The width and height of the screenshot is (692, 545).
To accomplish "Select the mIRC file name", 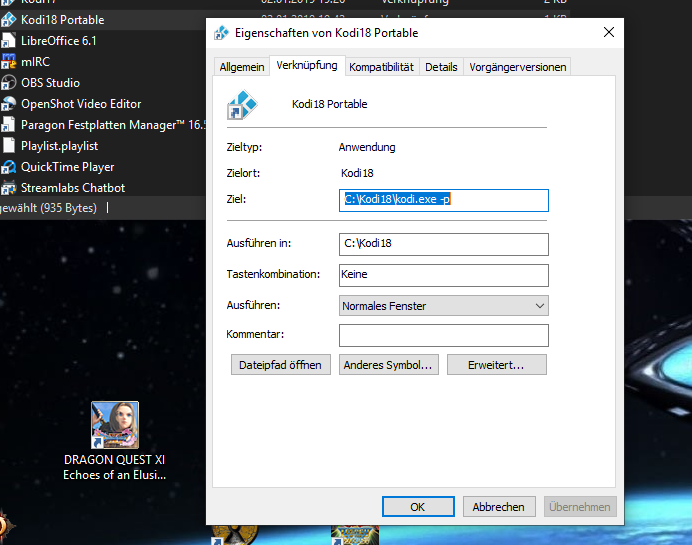I will coord(35,62).
